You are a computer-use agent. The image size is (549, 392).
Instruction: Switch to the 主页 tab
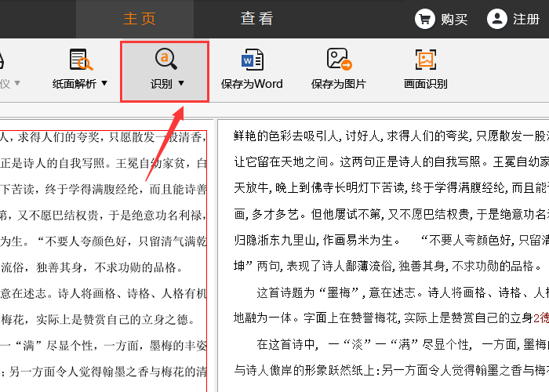coord(139,19)
